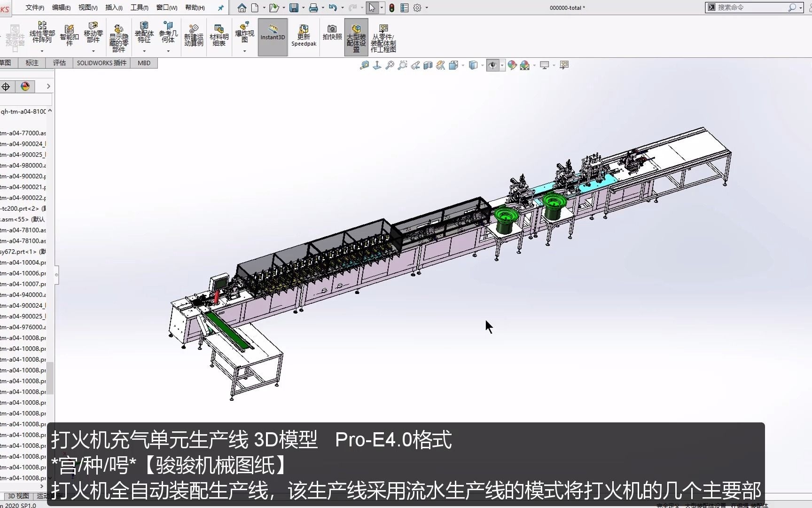The image size is (812, 508).
Task: Click the Print icon
Action: coord(313,8)
